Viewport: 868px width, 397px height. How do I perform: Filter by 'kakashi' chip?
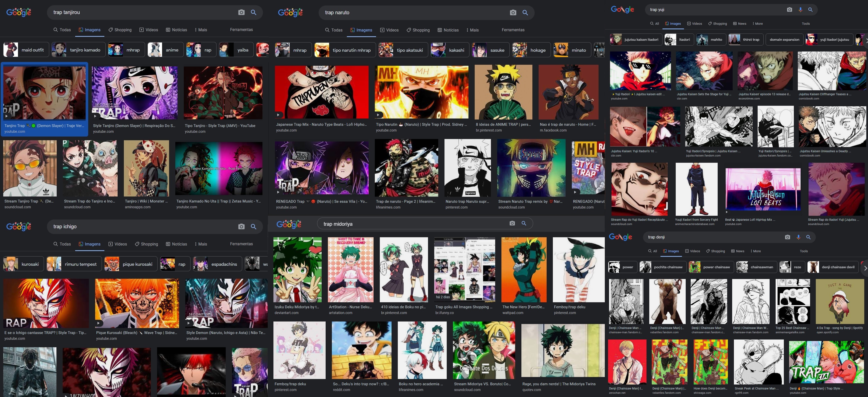(x=449, y=50)
